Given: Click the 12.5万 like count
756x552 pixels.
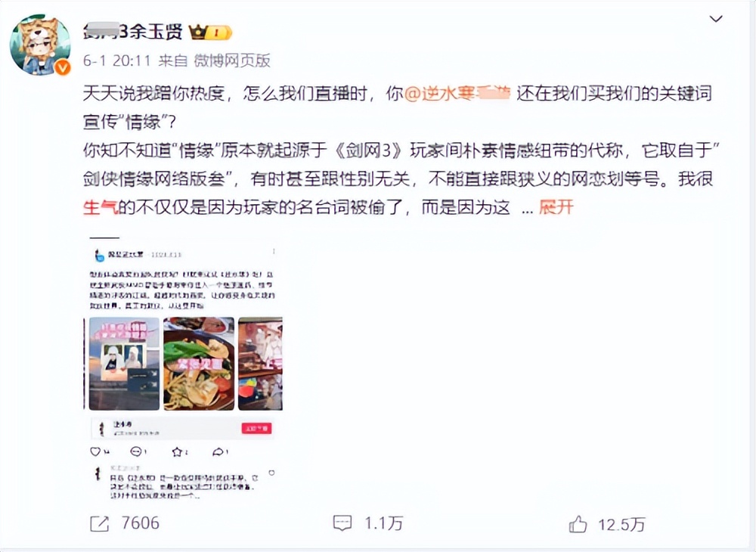Looking at the screenshot, I should point(621,525).
